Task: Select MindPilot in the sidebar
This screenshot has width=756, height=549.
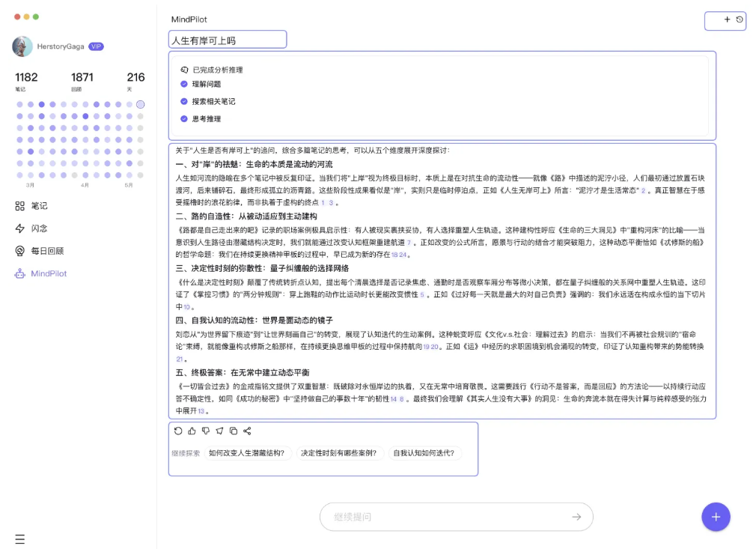Action: coord(48,273)
